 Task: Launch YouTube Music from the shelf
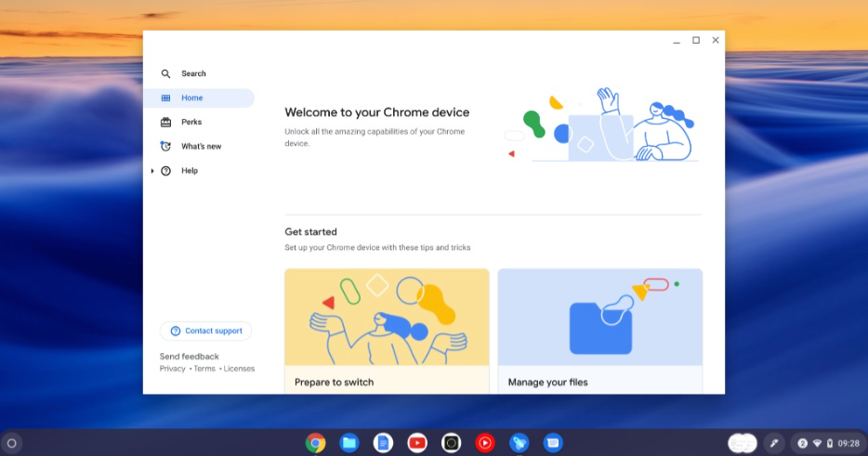485,443
